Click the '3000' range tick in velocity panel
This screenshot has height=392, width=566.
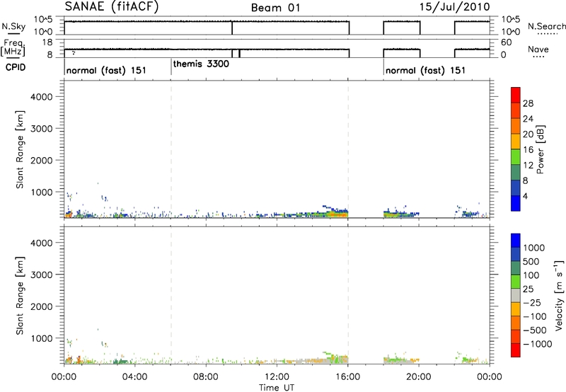41,275
